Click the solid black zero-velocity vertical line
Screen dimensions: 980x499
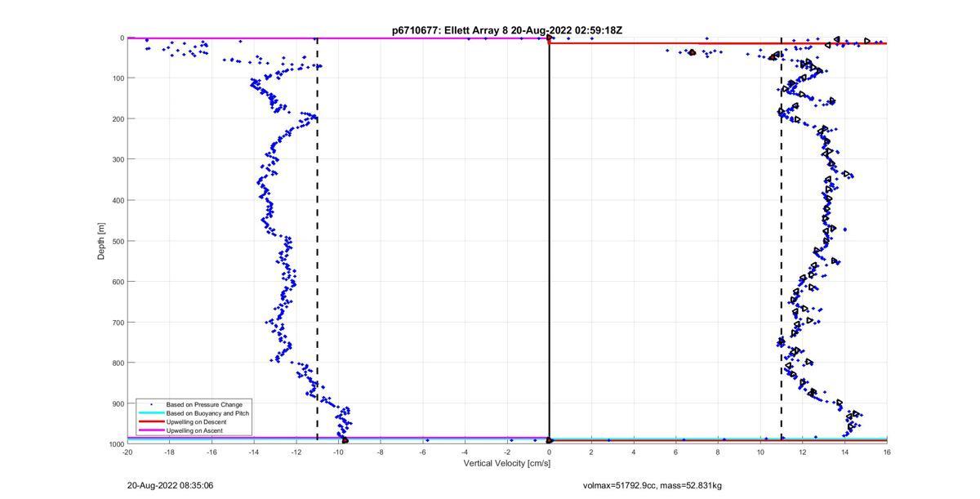(x=549, y=241)
